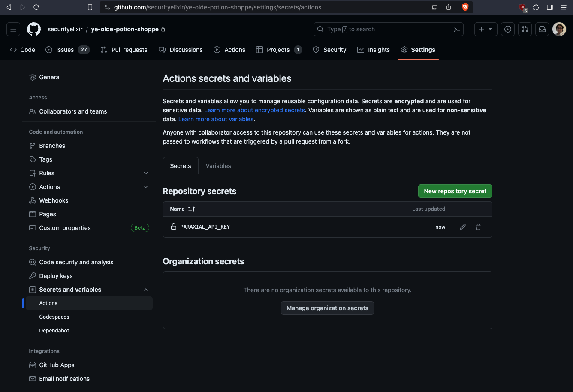Click the lock icon next to PARAXIAL_API_KEY
The height and width of the screenshot is (392, 573).
coord(174,227)
